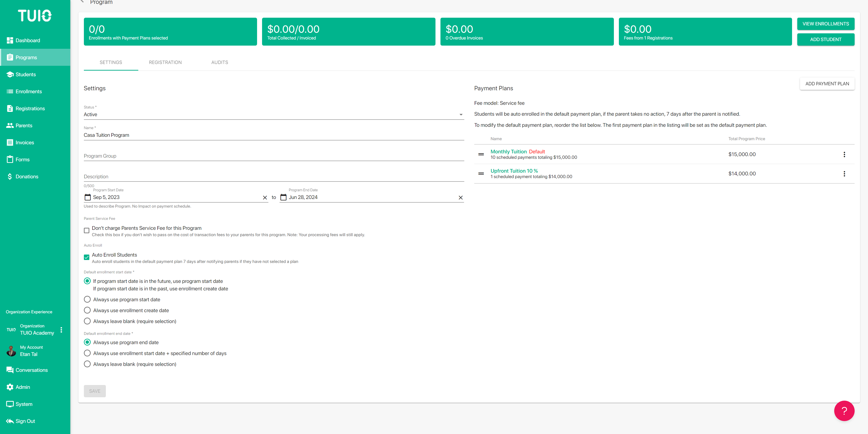Select program start date if in future radio

pos(87,281)
